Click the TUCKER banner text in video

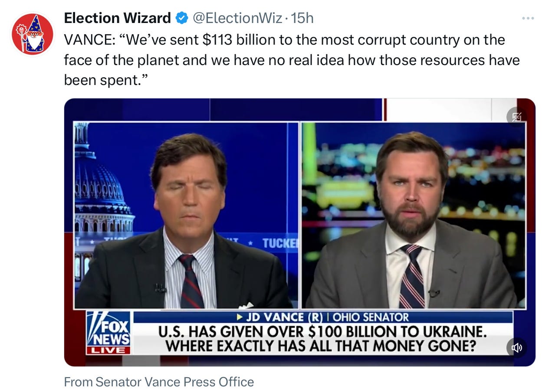[x=280, y=244]
